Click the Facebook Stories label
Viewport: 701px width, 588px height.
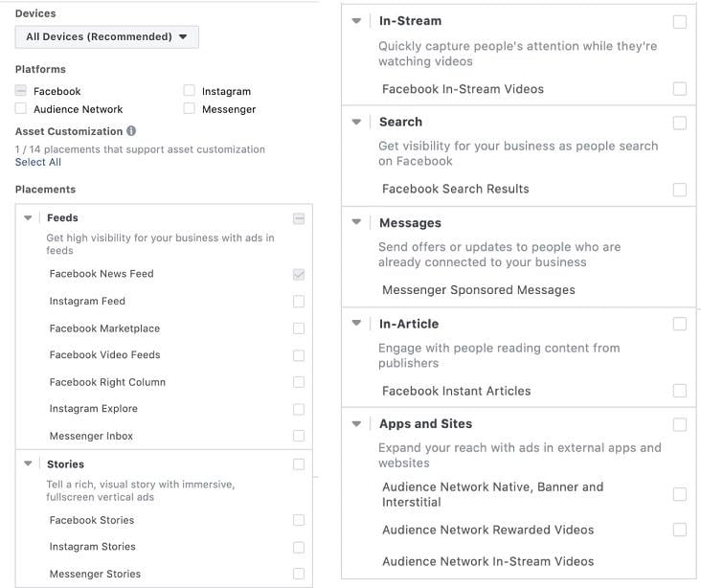tap(92, 520)
